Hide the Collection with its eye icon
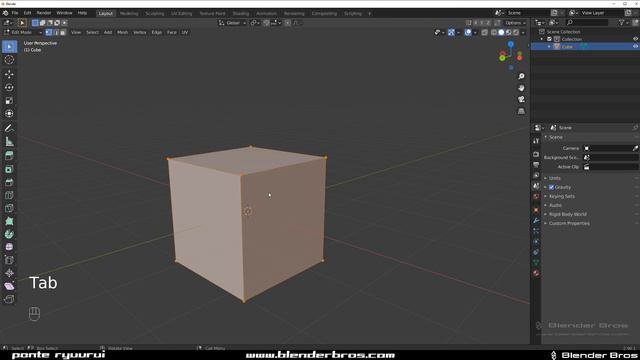The image size is (640, 360). tap(635, 39)
